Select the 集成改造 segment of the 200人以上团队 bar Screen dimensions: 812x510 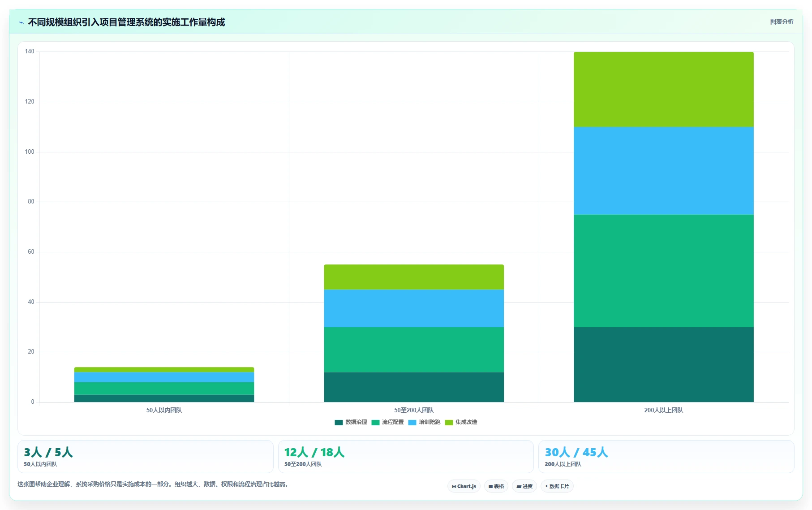(663, 90)
